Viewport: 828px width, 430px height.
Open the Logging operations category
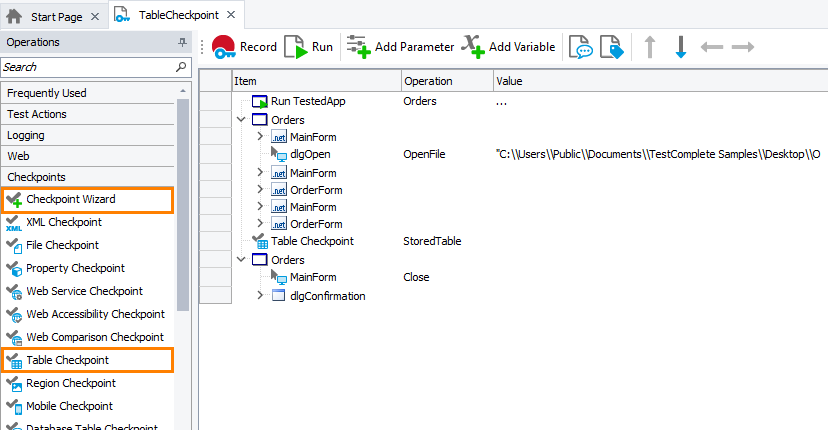coord(26,135)
